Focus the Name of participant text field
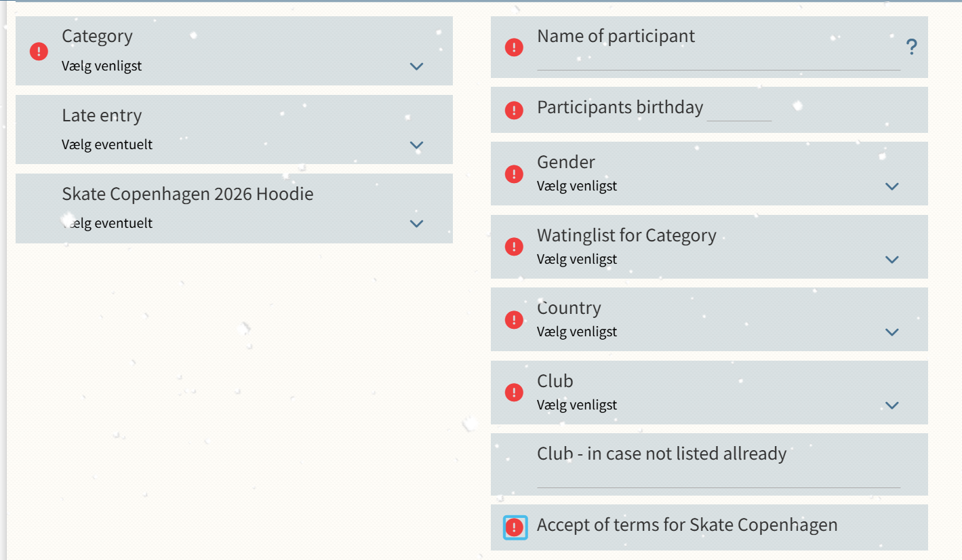This screenshot has width=962, height=560. pos(718,61)
